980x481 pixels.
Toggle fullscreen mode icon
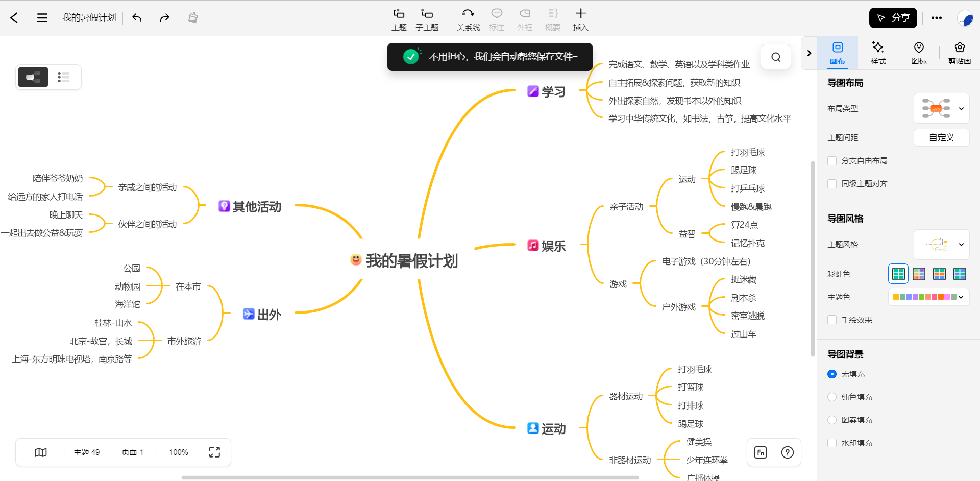point(214,452)
